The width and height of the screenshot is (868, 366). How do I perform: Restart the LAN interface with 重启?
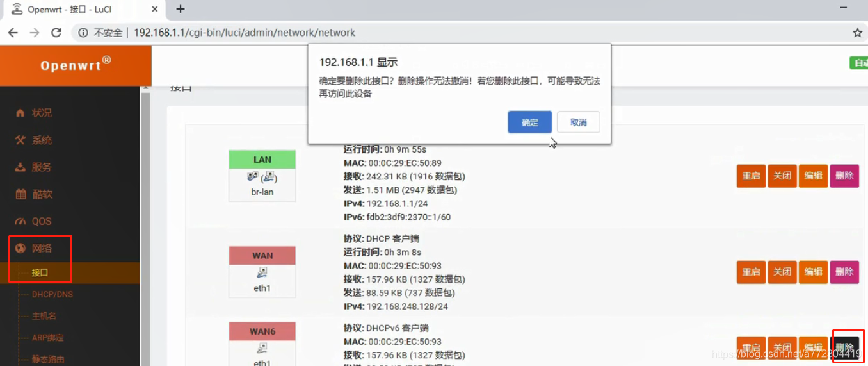click(x=751, y=176)
